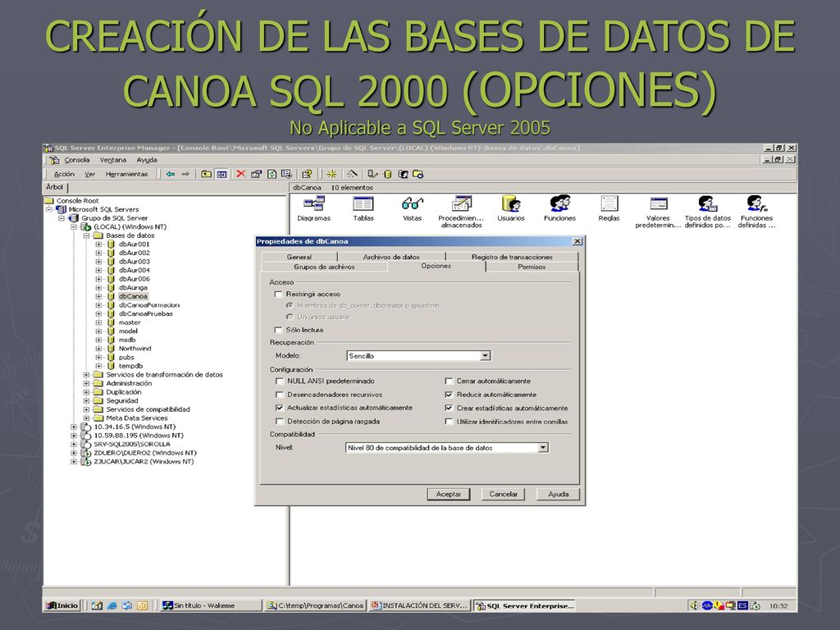
Task: Switch to the General tab
Action: (299, 257)
